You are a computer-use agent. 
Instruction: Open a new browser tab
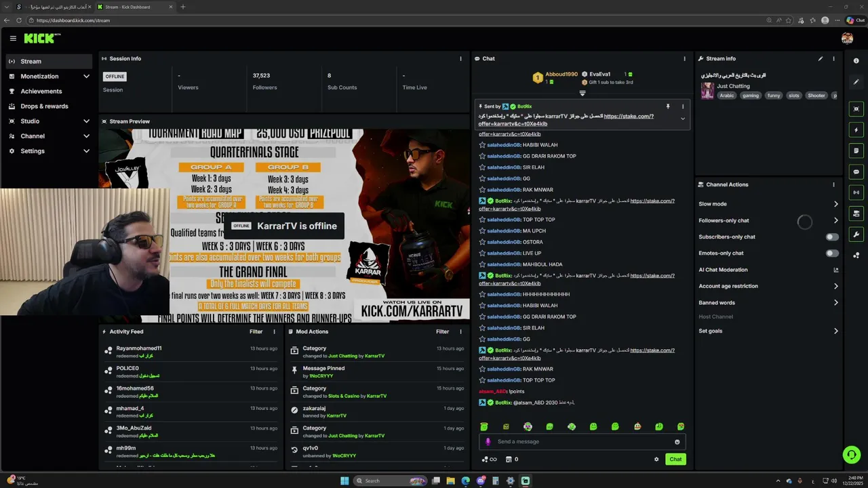click(x=182, y=7)
